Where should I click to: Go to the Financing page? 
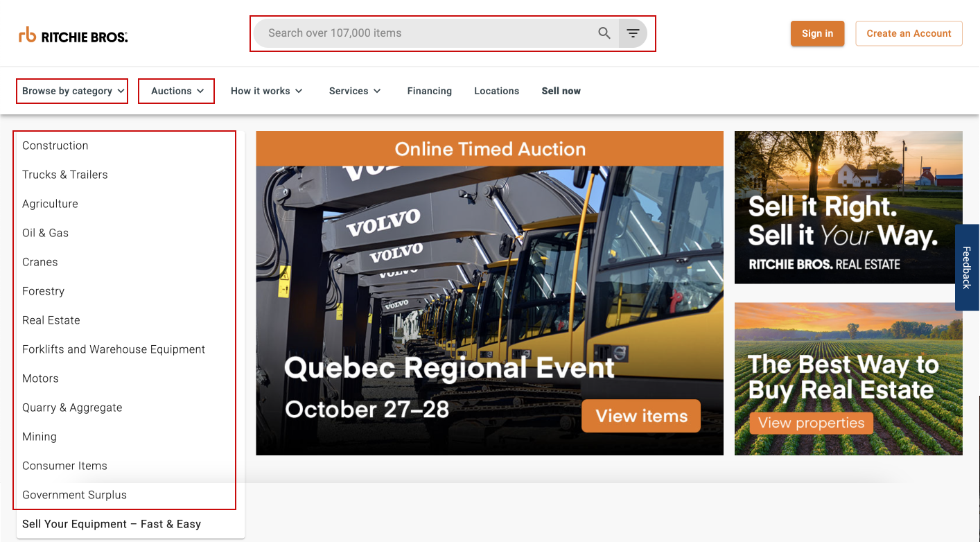pos(430,91)
